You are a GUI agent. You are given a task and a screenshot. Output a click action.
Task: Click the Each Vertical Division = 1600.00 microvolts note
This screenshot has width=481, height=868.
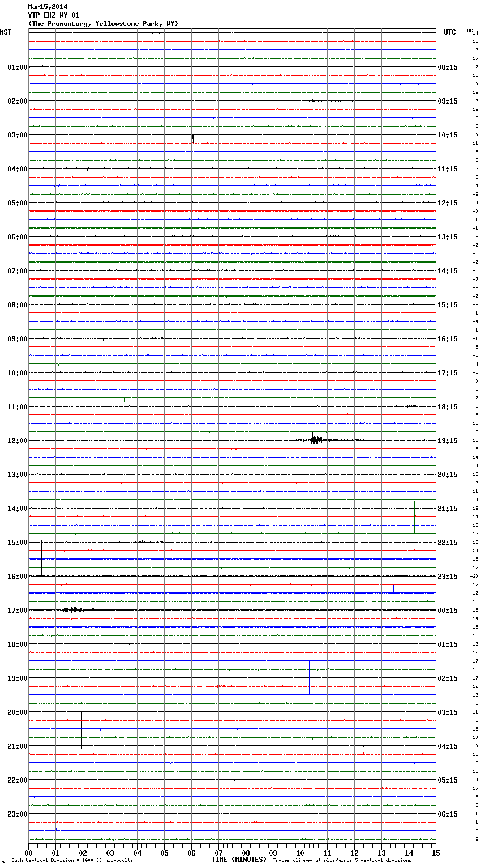point(72,860)
